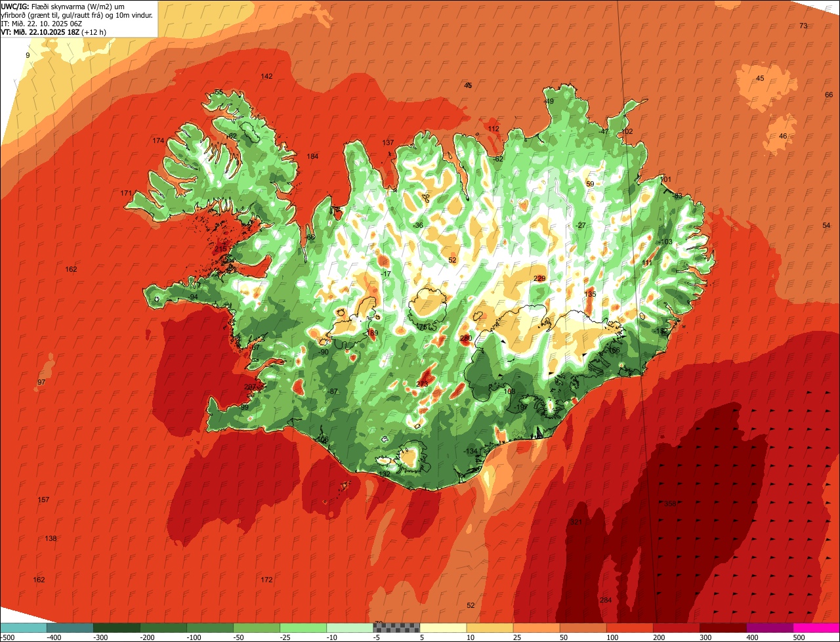840x642 pixels.
Task: Click the map value 97
Action: coord(41,382)
